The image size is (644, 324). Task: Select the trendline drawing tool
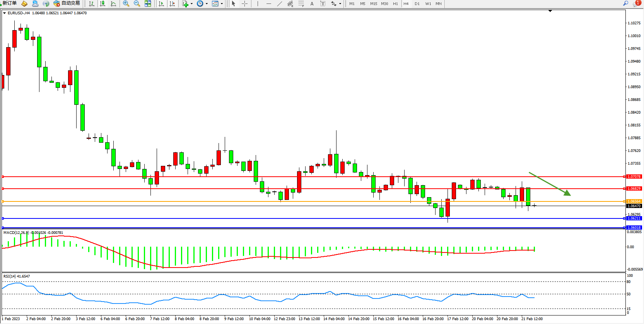280,3
